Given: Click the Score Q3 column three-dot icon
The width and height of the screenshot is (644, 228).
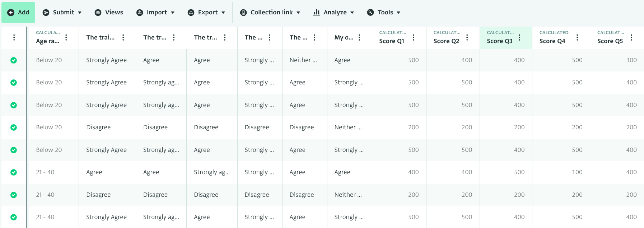Looking at the screenshot, I should coord(519,37).
